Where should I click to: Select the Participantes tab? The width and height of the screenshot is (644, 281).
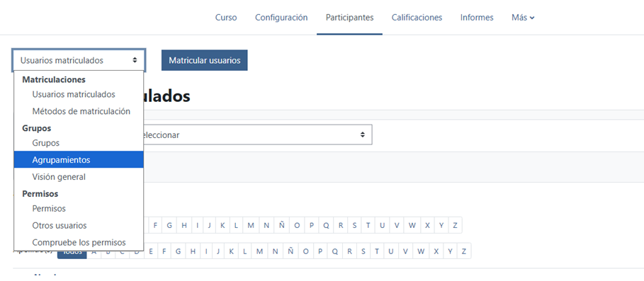349,18
